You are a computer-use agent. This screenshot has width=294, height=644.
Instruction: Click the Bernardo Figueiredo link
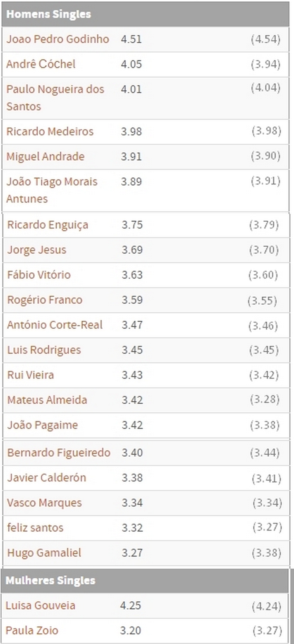click(x=59, y=453)
